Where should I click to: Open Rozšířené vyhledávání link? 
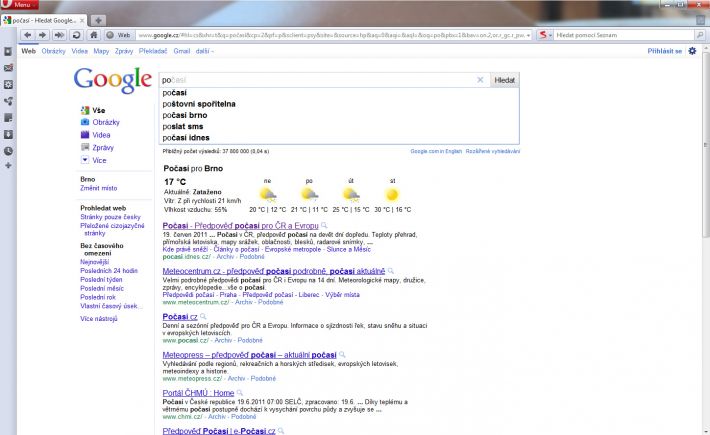click(x=493, y=151)
